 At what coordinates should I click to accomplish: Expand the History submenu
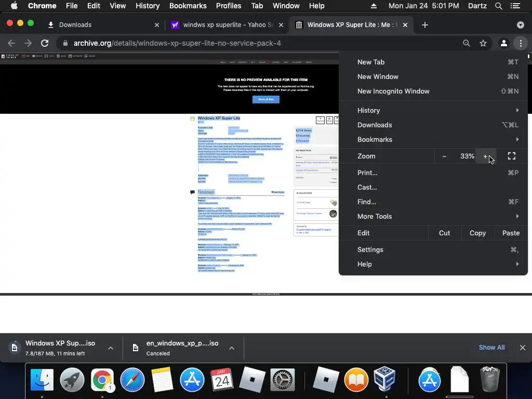point(433,110)
